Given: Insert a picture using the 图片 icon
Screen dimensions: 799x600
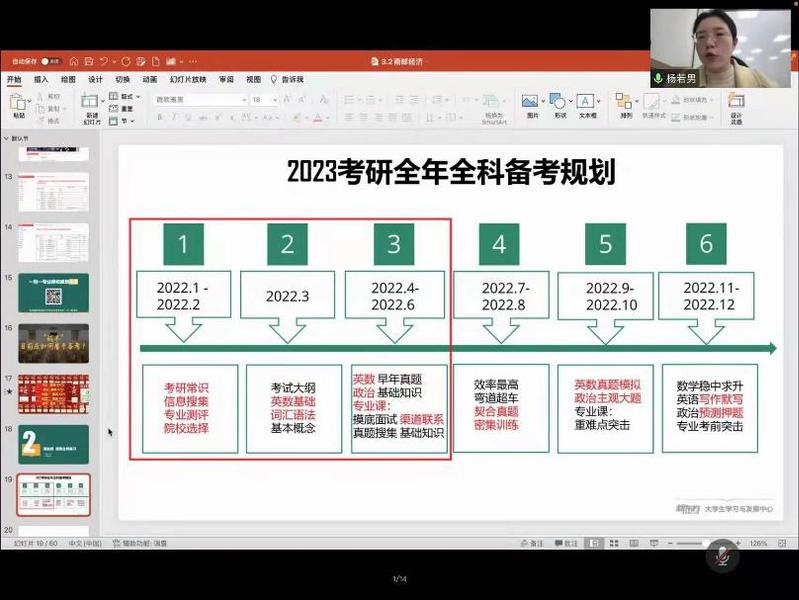Looking at the screenshot, I should pos(531,103).
